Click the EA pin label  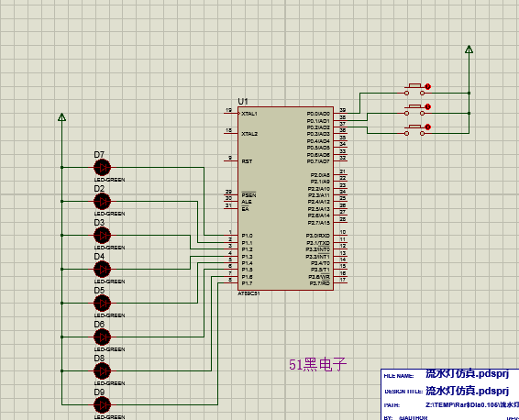[x=245, y=209]
